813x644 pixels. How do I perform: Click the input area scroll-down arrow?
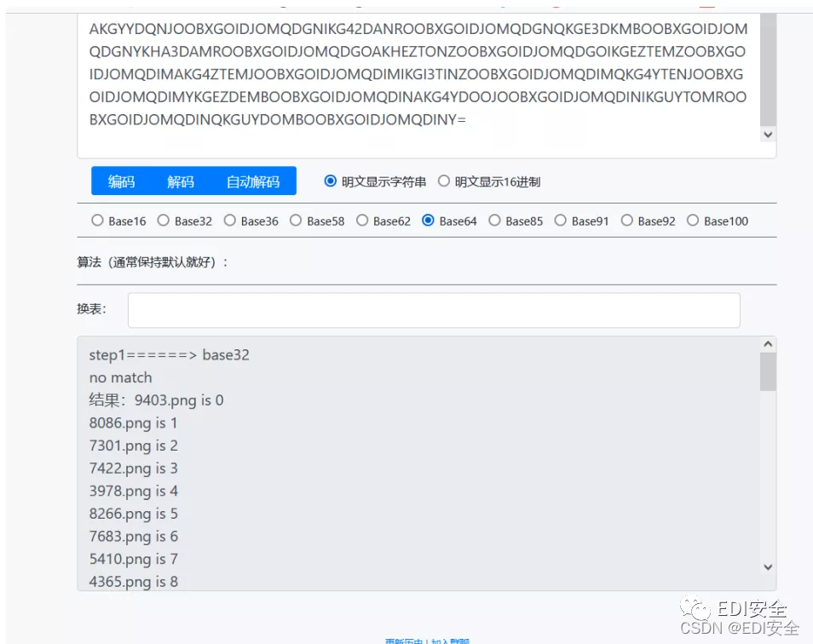coord(768,135)
